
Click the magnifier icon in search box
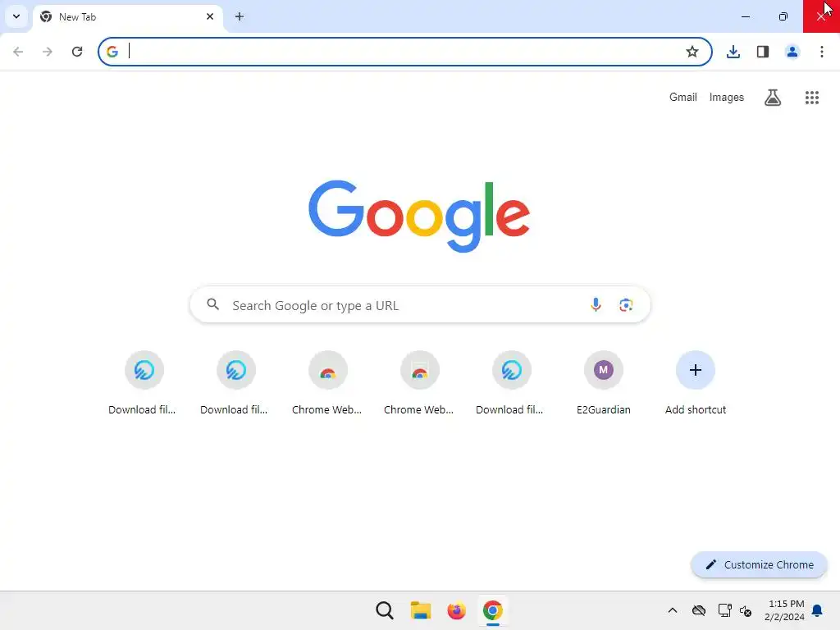[213, 305]
